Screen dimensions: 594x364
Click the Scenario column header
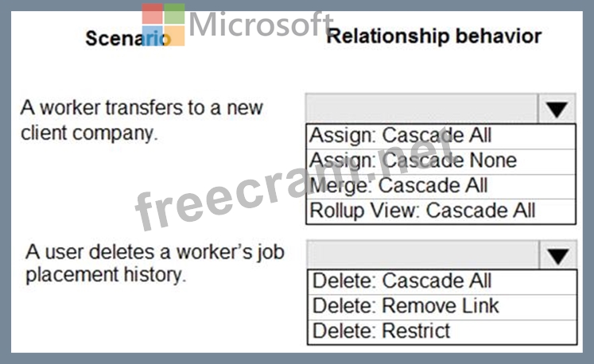pyautogui.click(x=127, y=37)
